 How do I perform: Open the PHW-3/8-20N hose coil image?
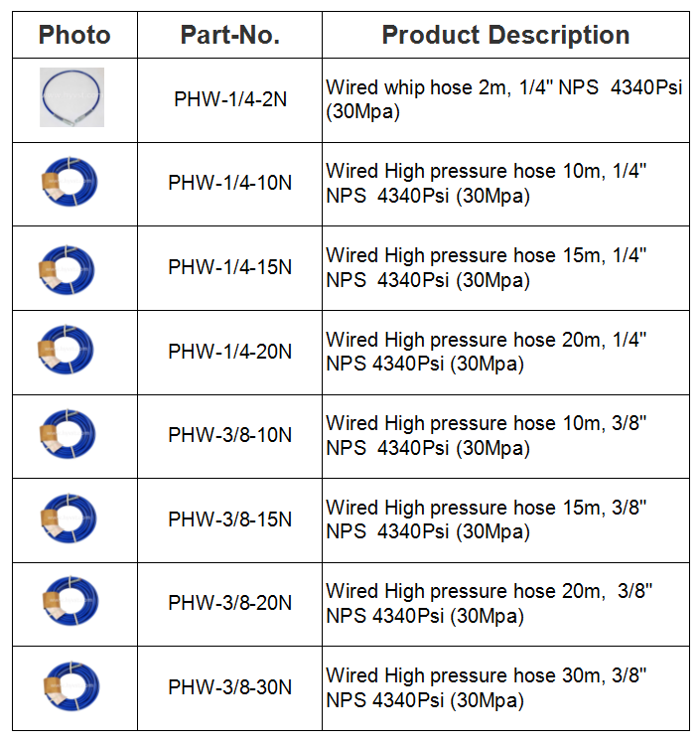[x=70, y=603]
